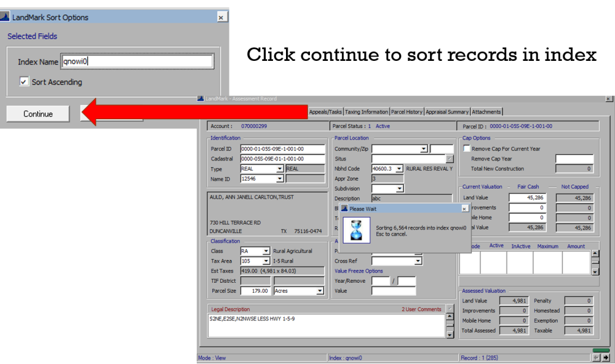Select the Attachments tab

(x=486, y=111)
